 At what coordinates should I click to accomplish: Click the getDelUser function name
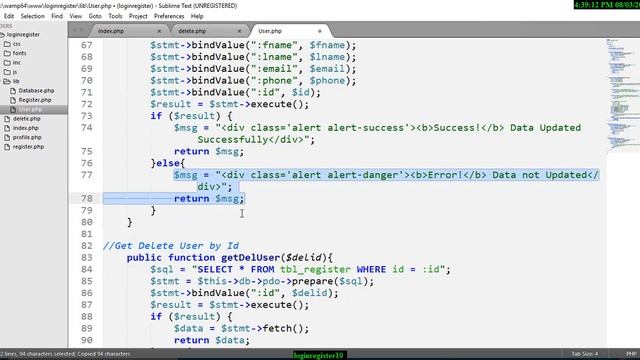(251, 258)
